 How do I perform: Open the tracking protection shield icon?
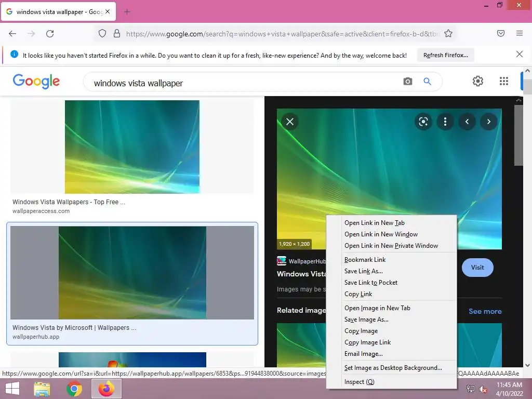[102, 34]
